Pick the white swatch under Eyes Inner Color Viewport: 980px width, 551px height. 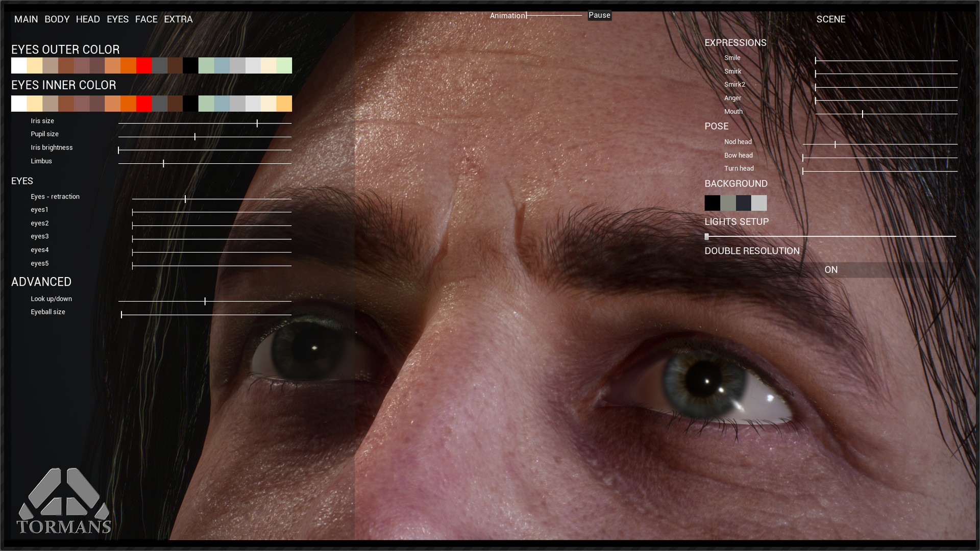coord(19,104)
